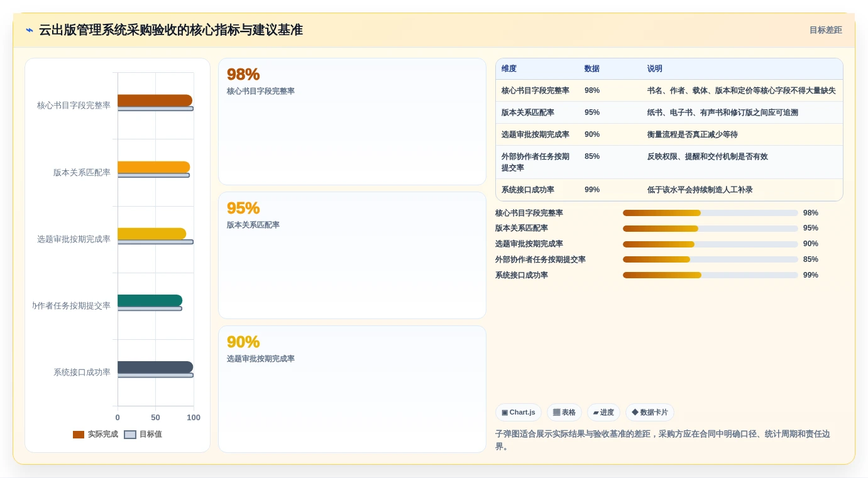Click the 数据卡片 tag chip

(x=650, y=413)
